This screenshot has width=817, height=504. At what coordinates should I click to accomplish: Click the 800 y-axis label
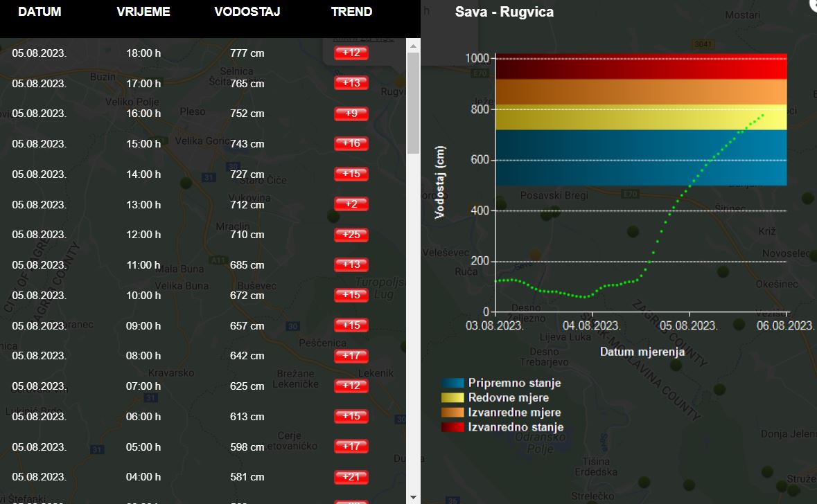(x=480, y=109)
